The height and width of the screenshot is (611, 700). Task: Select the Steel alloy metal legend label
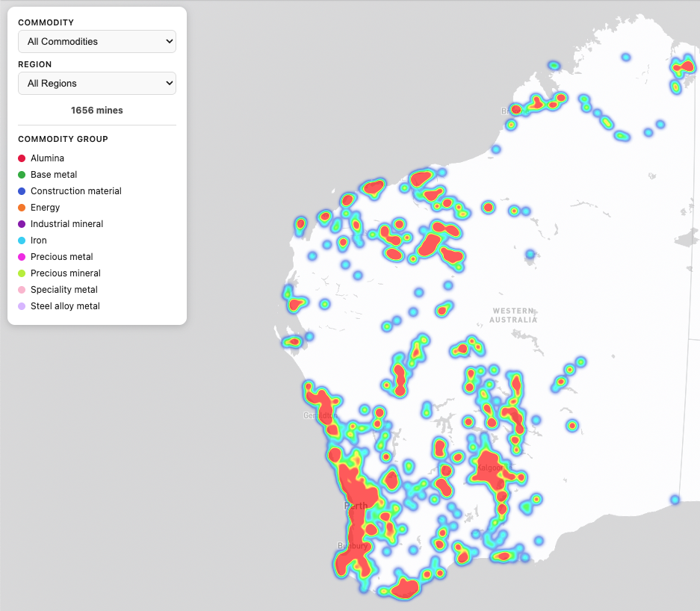tap(65, 306)
